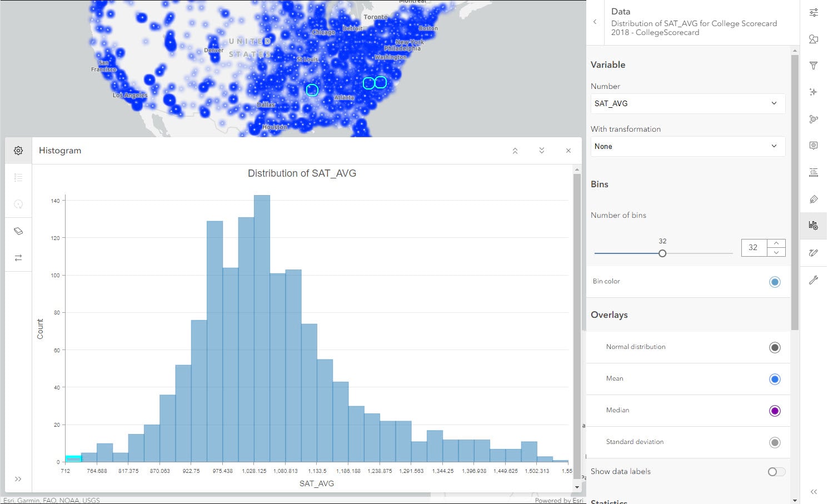
Task: Expand the chart sidebar with double chevron
Action: pos(18,479)
